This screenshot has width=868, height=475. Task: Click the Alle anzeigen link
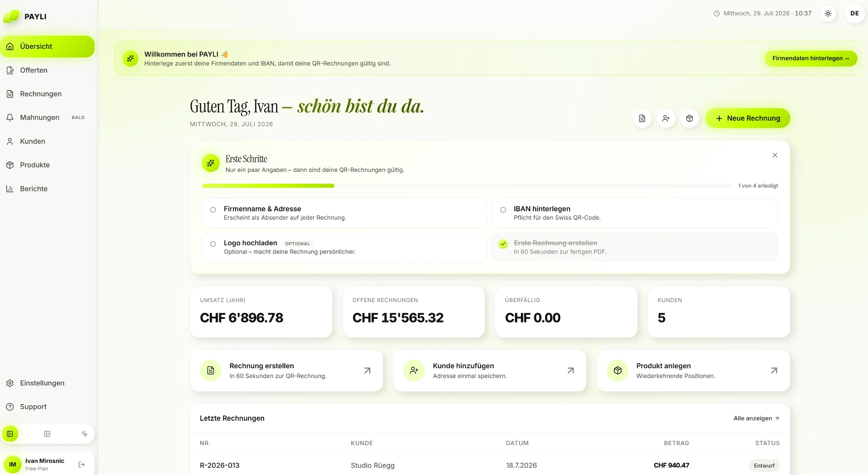756,418
